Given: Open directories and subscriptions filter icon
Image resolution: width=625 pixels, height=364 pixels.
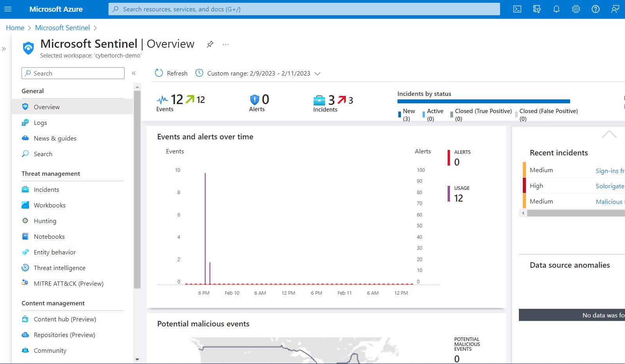Looking at the screenshot, I should click(537, 9).
